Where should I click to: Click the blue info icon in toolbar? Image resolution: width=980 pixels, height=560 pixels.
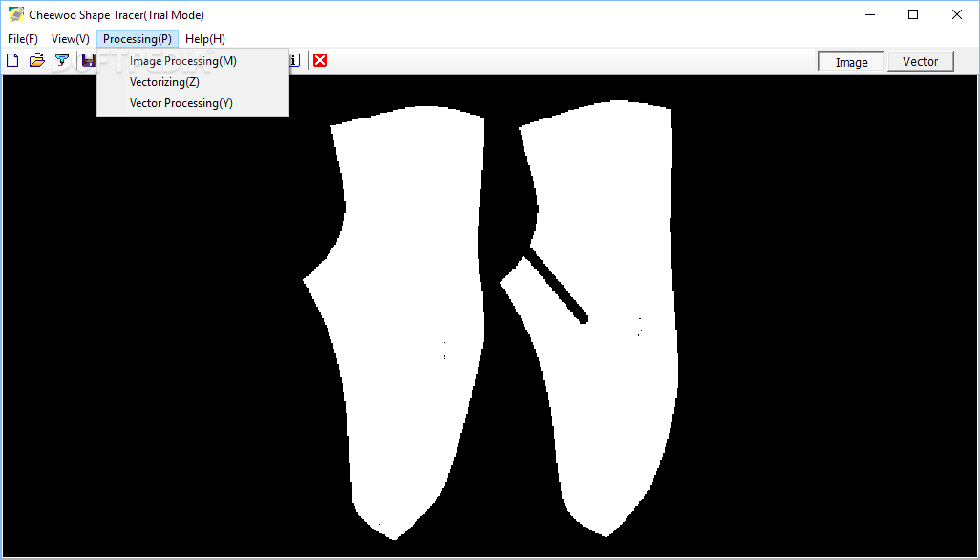(x=294, y=60)
